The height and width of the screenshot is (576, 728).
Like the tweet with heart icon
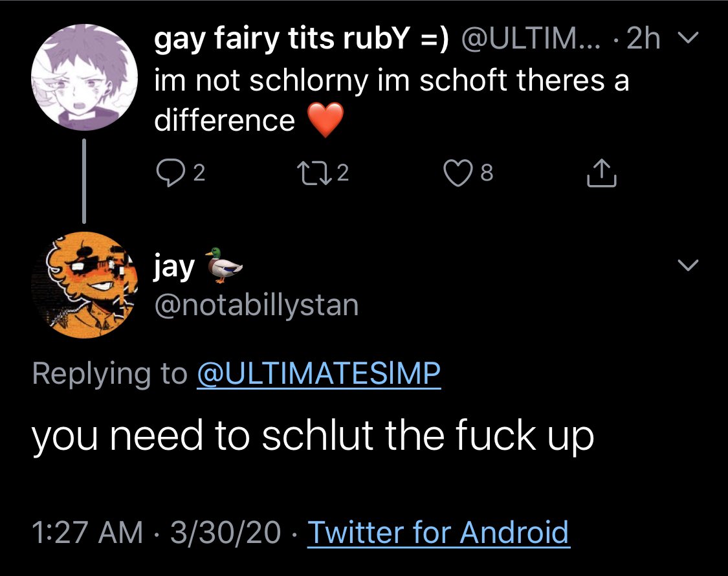458,173
